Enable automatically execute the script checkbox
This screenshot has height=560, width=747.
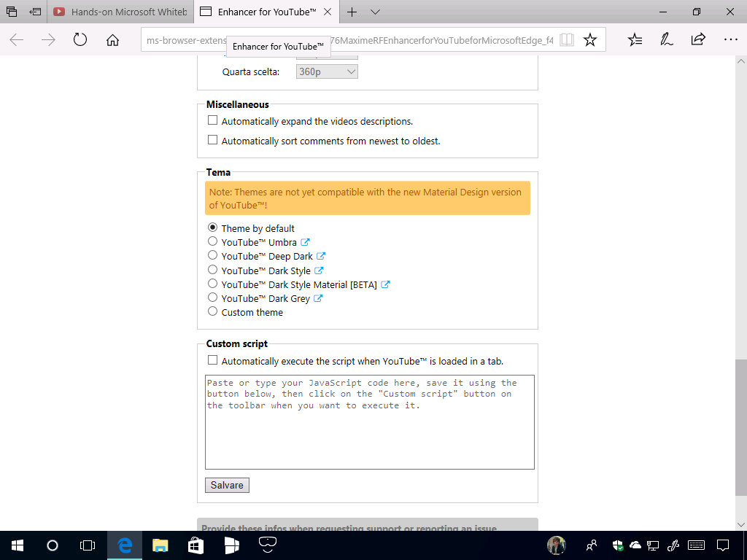(212, 360)
